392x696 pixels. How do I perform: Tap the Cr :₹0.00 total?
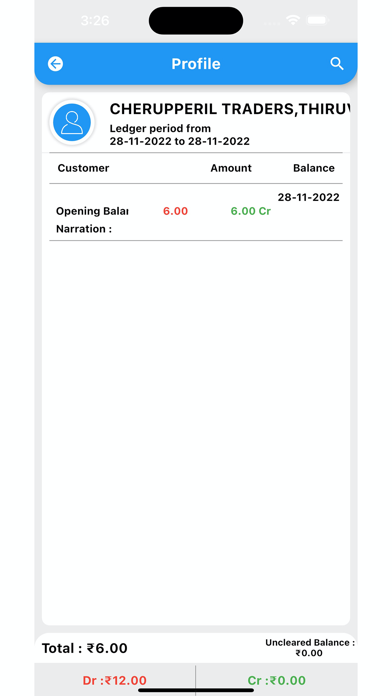277,680
